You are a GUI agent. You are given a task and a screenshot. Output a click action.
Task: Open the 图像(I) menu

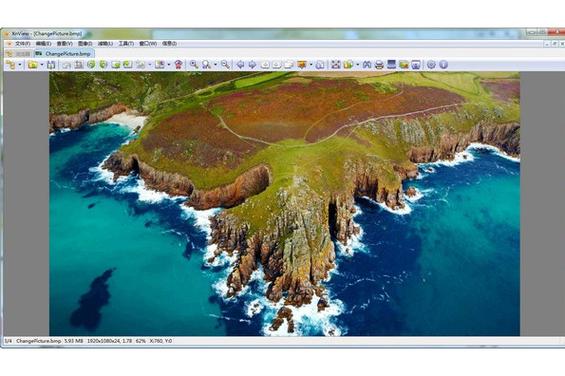coord(85,44)
